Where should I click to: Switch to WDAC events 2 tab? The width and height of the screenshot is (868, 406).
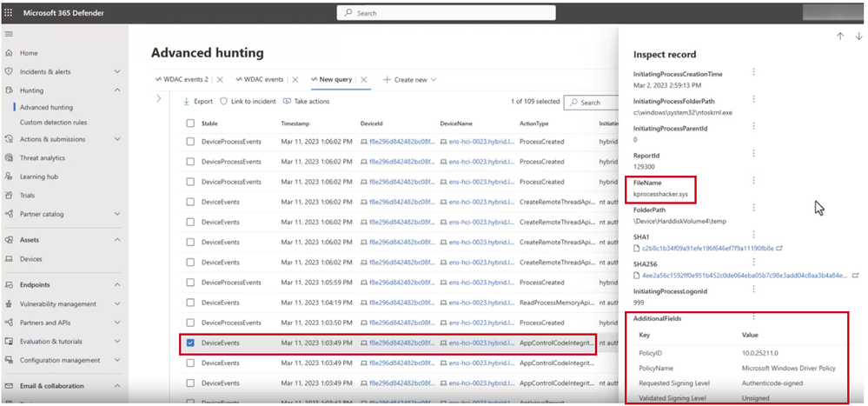click(182, 80)
